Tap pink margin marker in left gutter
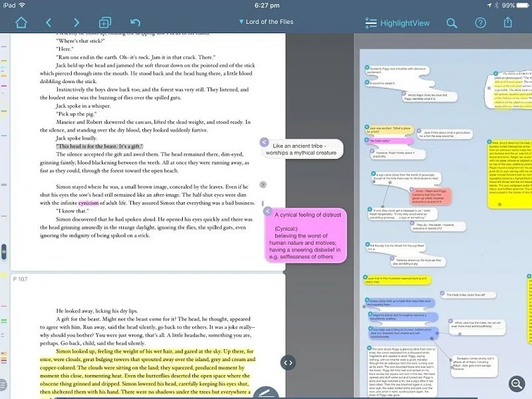Screen dimensions: 532x399 point(4,86)
